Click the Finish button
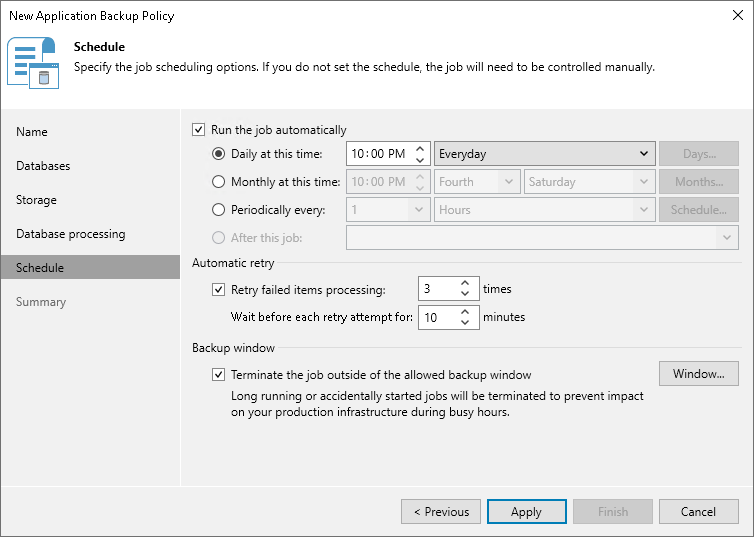Image resolution: width=754 pixels, height=537 pixels. coord(613,512)
